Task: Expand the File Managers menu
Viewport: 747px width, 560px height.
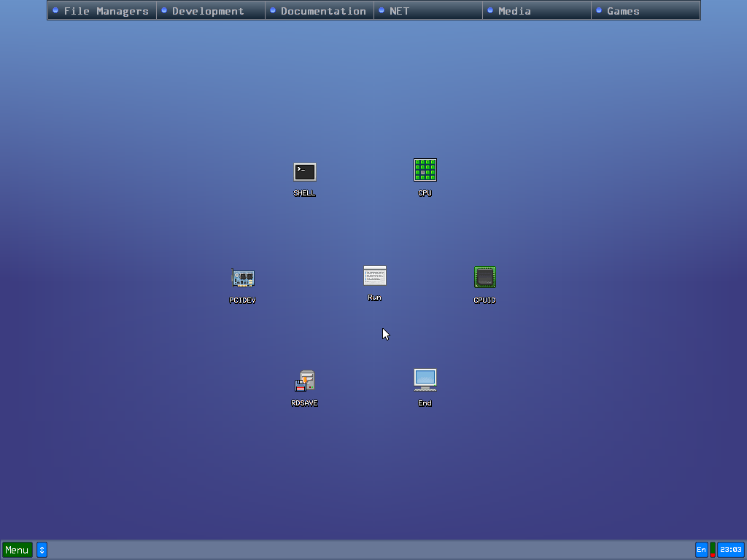Action: (x=106, y=11)
